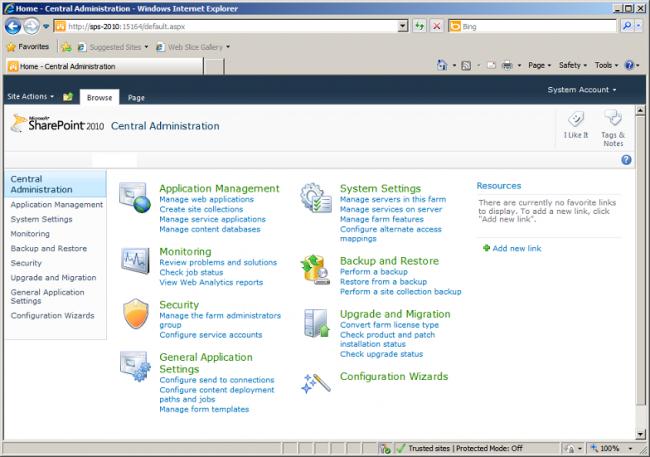The image size is (650, 457).
Task: Expand the Site Actions dropdown menu
Action: point(31,97)
